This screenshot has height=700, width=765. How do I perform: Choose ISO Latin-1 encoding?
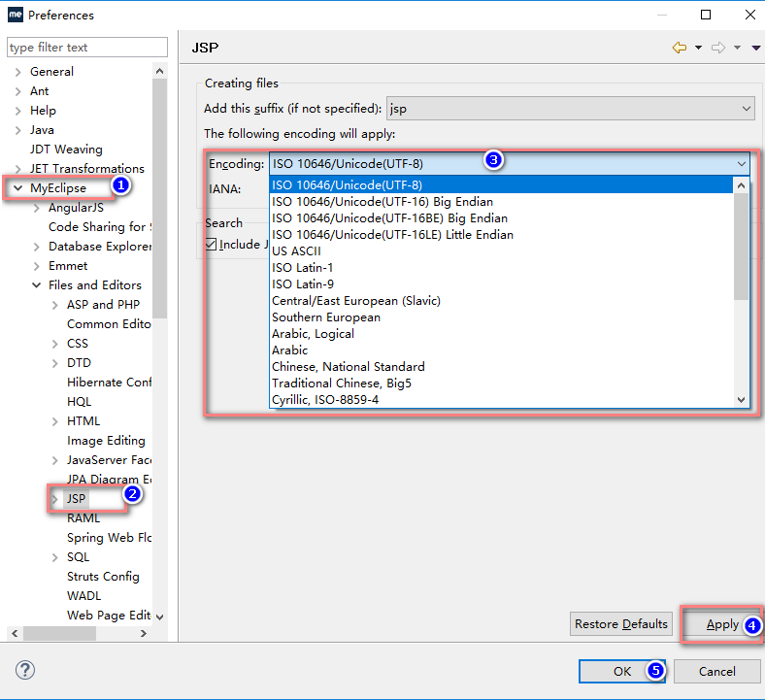501,268
